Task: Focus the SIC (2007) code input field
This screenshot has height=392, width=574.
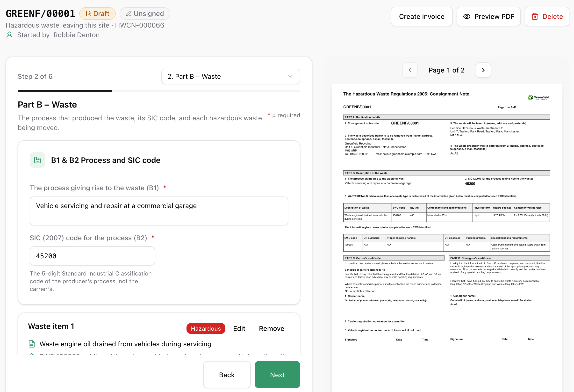Action: 92,256
